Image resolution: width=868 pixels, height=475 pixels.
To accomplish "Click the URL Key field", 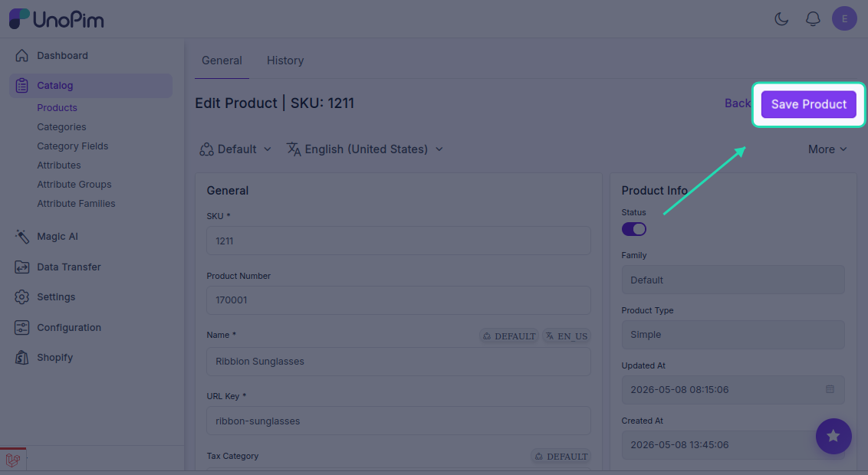I will (x=399, y=421).
